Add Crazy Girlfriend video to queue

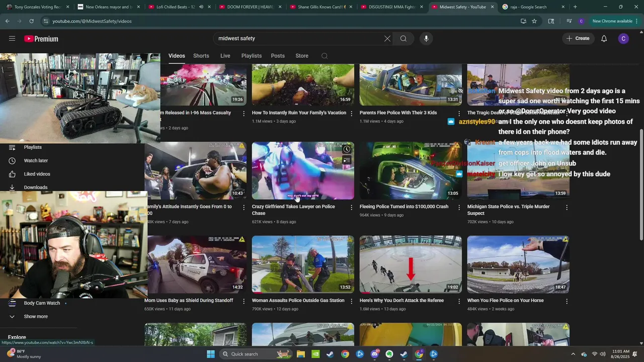coord(347,161)
